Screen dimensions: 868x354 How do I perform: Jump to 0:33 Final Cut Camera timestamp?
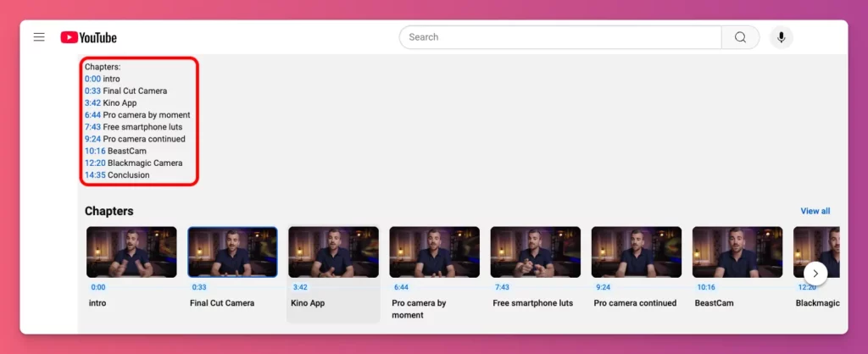point(92,91)
